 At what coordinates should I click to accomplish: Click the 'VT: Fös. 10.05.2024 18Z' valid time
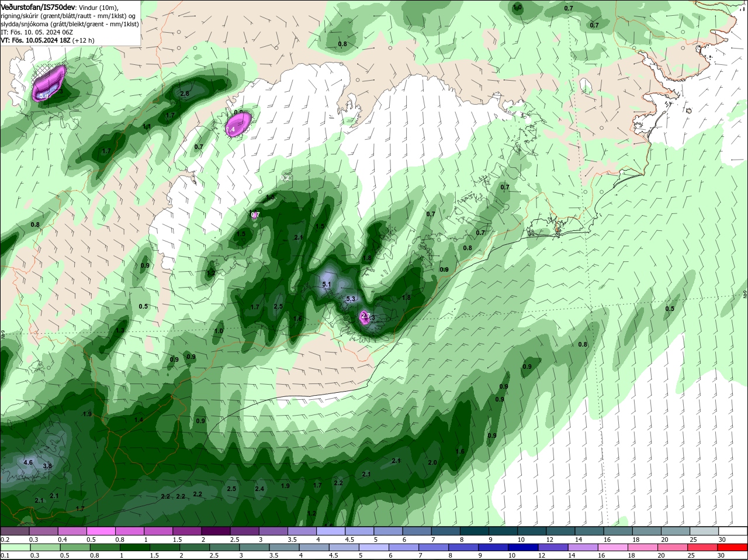coord(35,40)
